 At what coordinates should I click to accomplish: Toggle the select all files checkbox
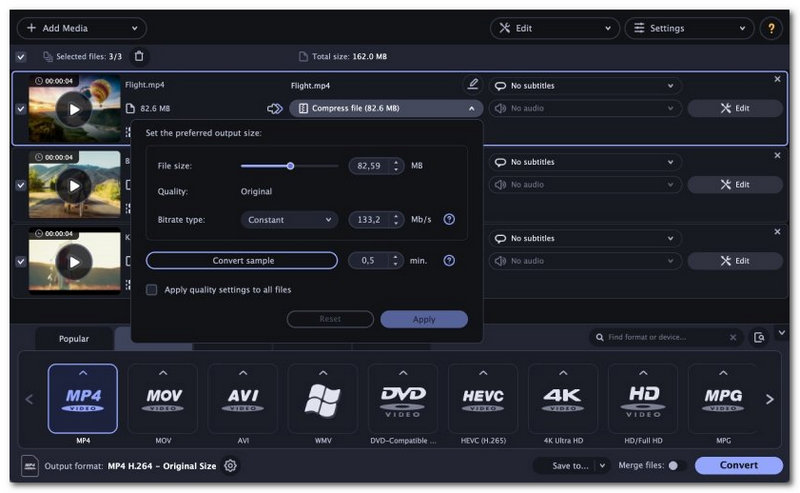coord(20,57)
